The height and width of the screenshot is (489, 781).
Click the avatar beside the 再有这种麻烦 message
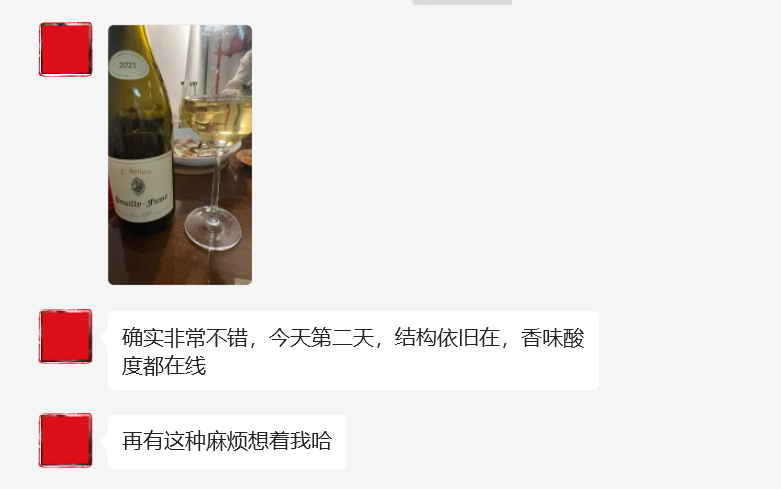(x=66, y=440)
